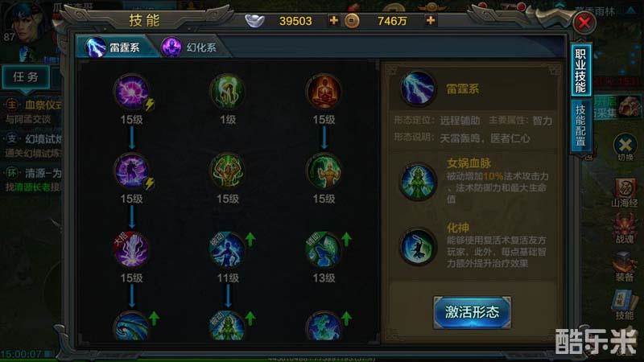Select the blue passive skill at 11级

(x=226, y=249)
